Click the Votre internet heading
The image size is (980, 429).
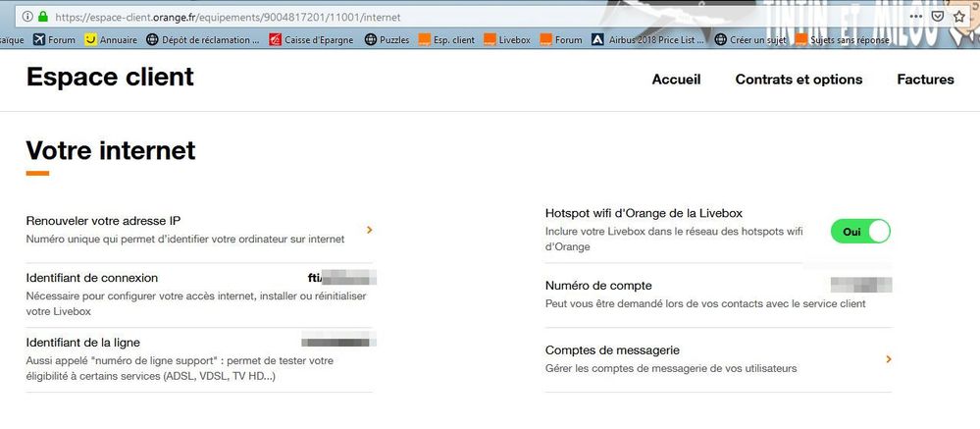pyautogui.click(x=111, y=151)
